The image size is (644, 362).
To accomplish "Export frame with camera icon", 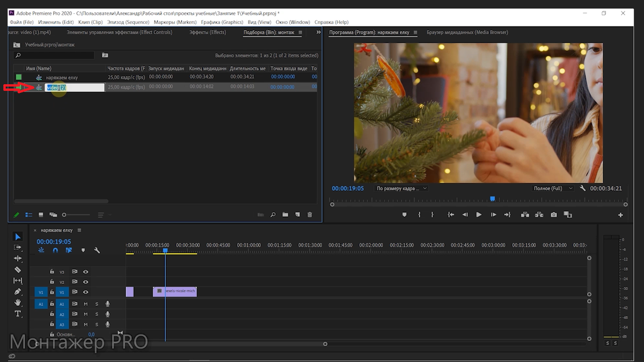I will click(x=553, y=215).
